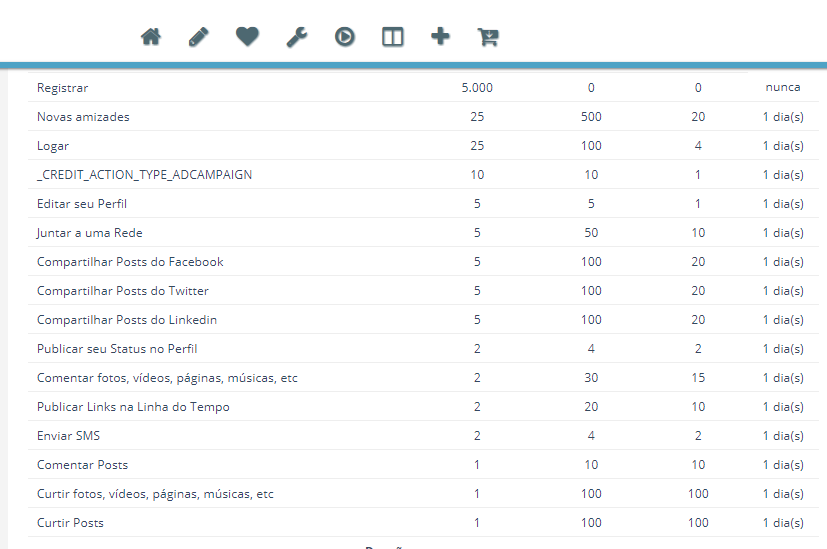Image resolution: width=827 pixels, height=549 pixels.
Task: Open the wrench tools icon
Action: pos(296,37)
